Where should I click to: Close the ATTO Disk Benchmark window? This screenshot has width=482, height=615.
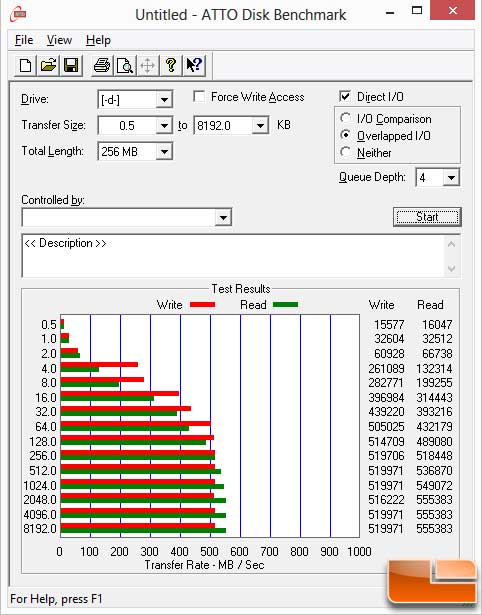(452, 10)
